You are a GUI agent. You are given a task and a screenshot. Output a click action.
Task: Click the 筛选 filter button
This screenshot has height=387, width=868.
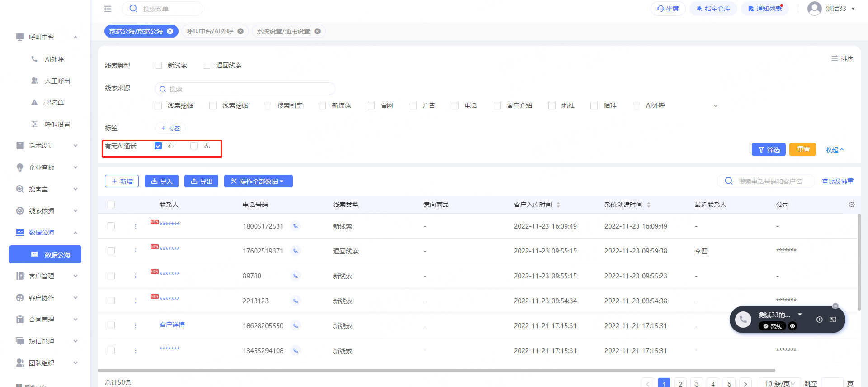pyautogui.click(x=769, y=149)
